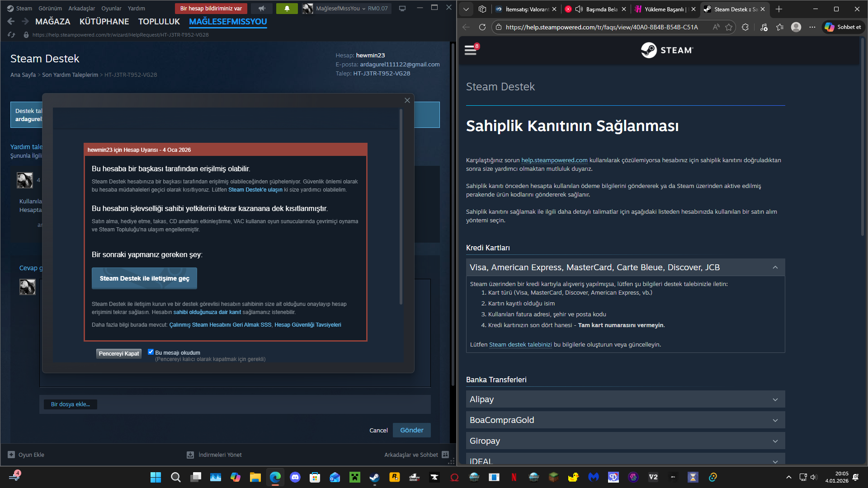
Task: Click 'Steam Destek ile iletişime geç' button
Action: 145,278
